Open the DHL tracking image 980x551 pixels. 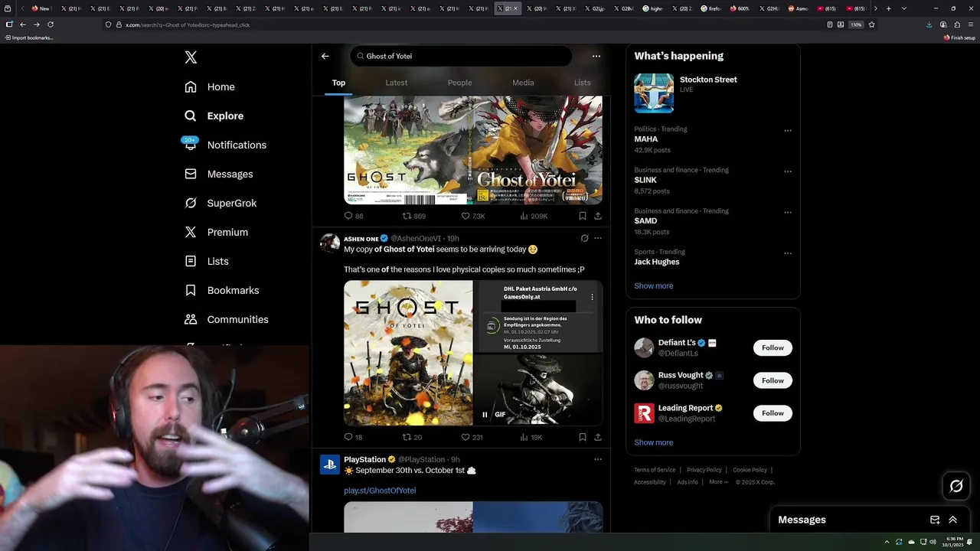539,316
